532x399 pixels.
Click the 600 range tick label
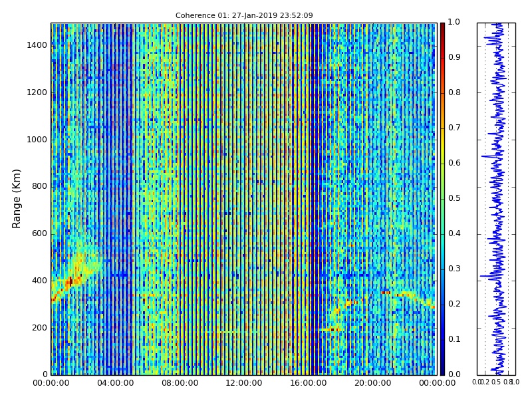pyautogui.click(x=39, y=233)
